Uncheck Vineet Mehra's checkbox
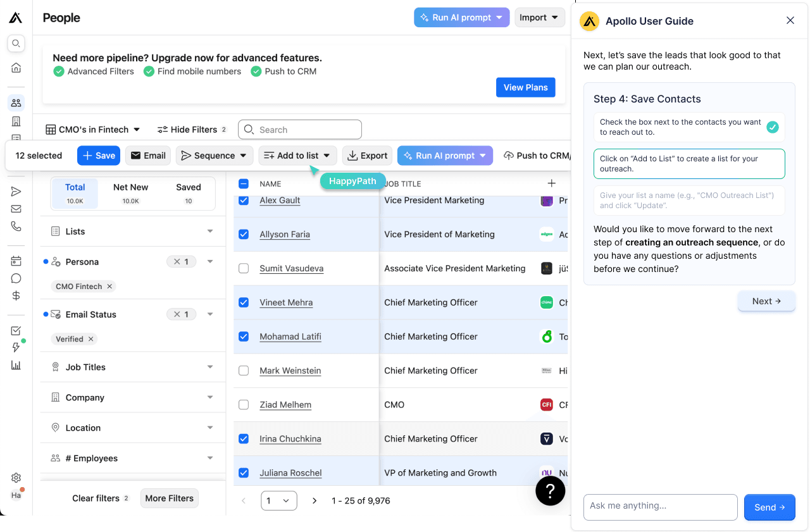 tap(244, 302)
